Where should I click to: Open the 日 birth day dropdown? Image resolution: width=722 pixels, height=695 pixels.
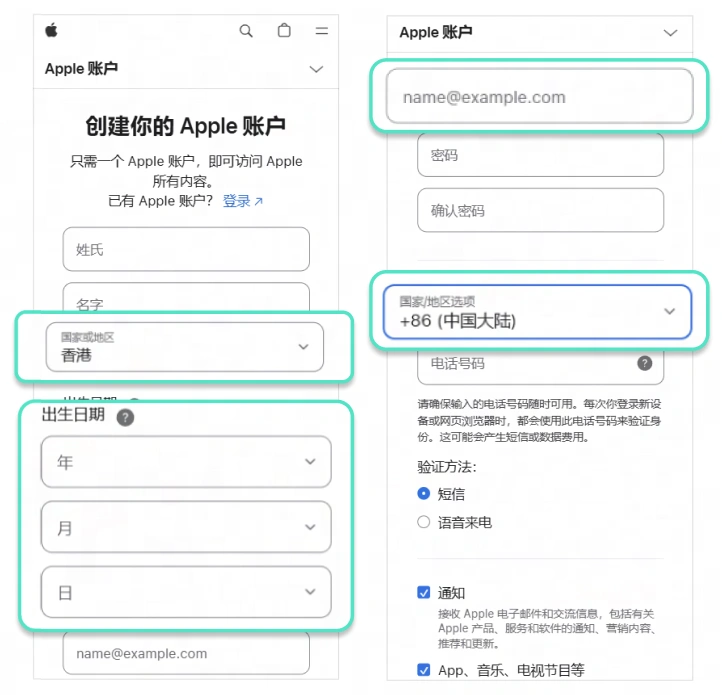[186, 592]
